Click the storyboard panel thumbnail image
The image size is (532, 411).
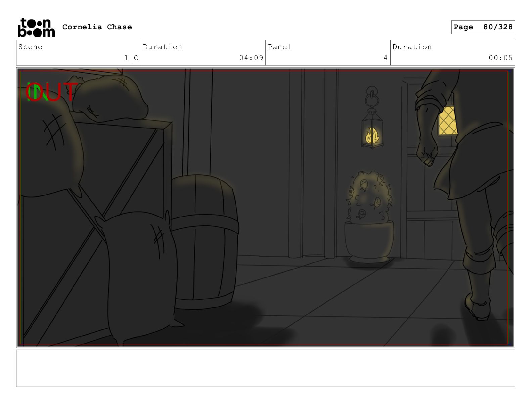[265, 208]
